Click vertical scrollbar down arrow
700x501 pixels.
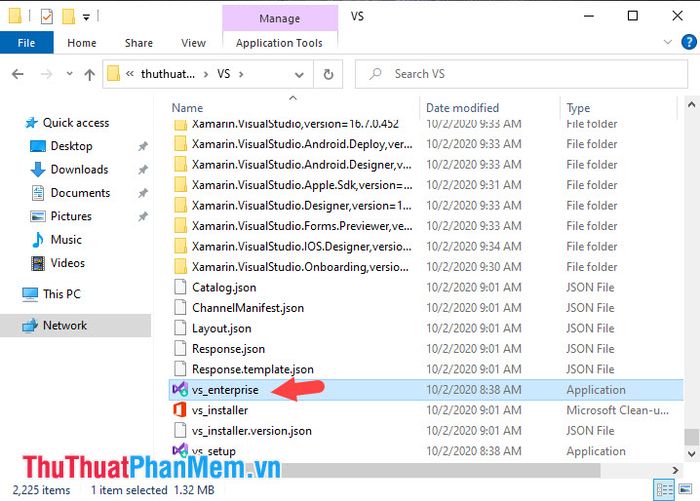692,454
